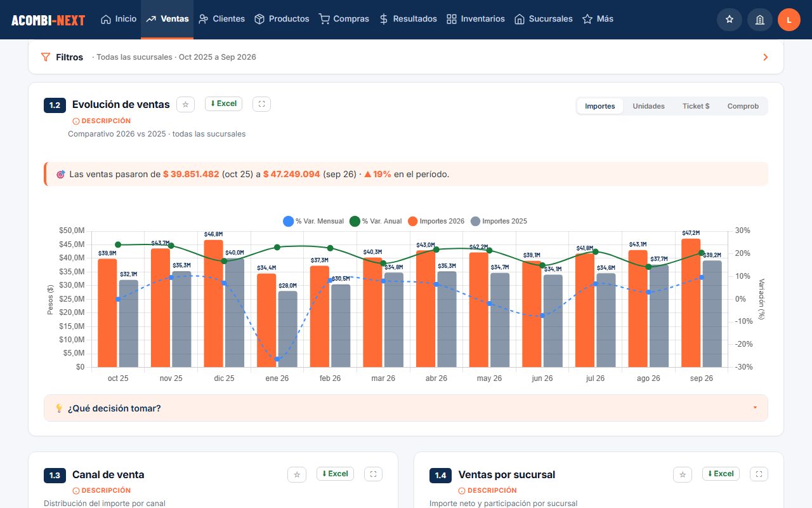Viewport: 812px width, 508px height.
Task: Expand the Filtros panel chevron
Action: [766, 57]
